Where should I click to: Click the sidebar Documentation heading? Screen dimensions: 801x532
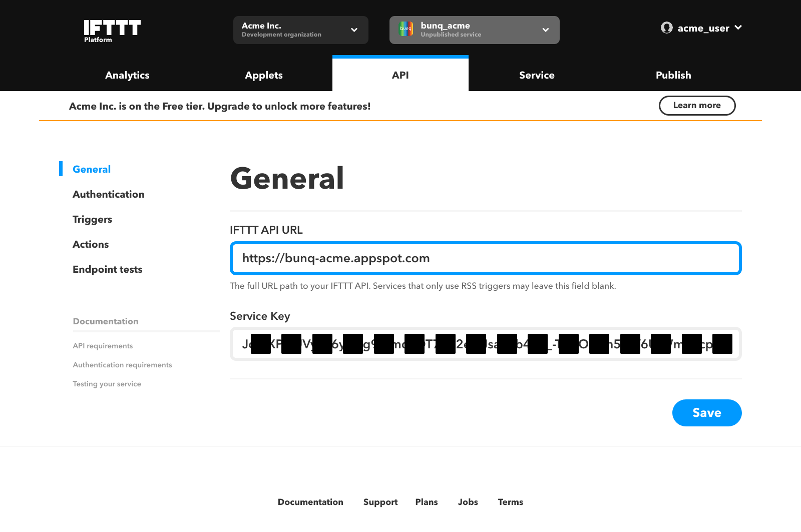click(106, 321)
